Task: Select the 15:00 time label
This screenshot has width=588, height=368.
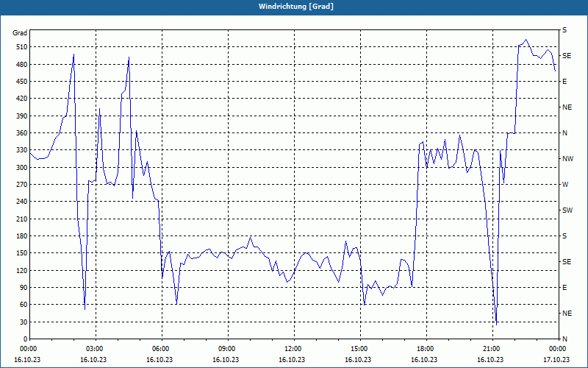Action: pyautogui.click(x=359, y=348)
